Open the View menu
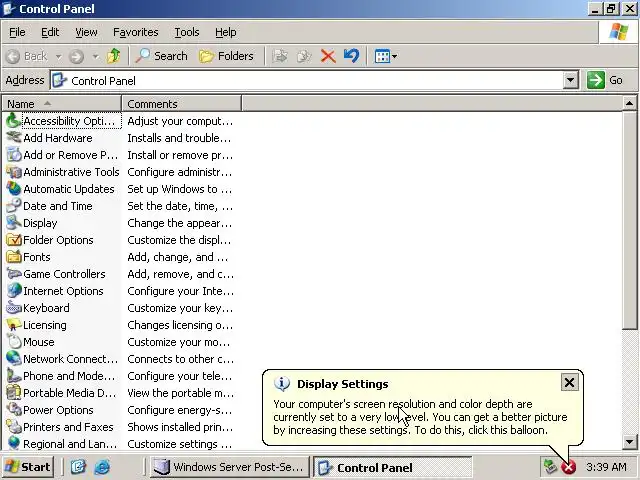This screenshot has width=640, height=480. (86, 32)
